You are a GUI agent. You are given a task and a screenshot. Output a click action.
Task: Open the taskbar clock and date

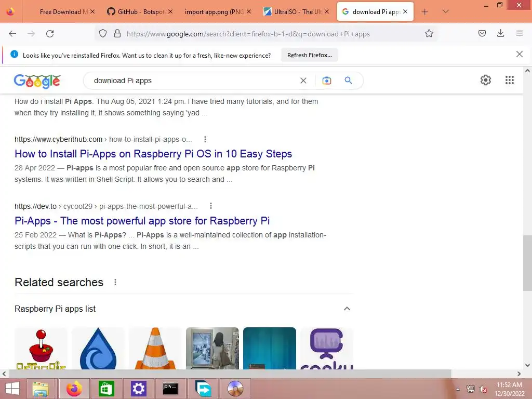(x=509, y=389)
